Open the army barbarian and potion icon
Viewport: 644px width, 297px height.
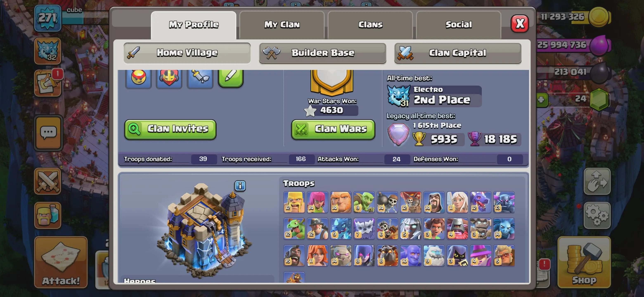pos(47,215)
